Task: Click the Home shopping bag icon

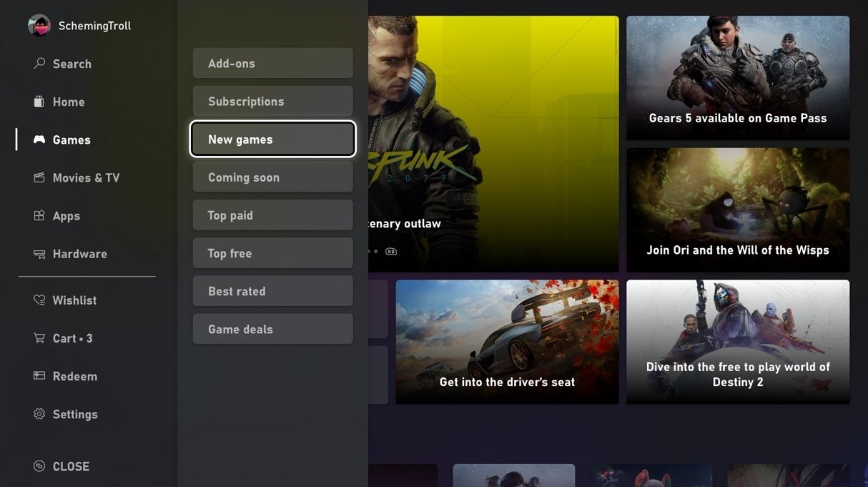Action: 39,102
